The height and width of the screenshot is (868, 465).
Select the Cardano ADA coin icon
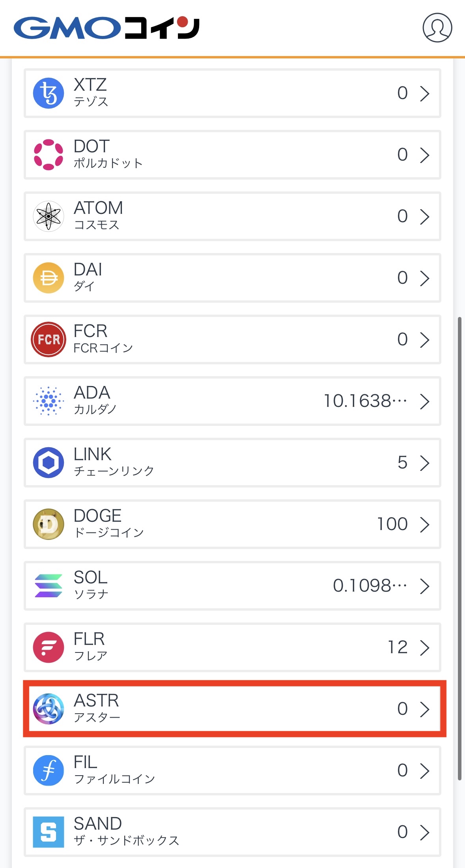[49, 401]
